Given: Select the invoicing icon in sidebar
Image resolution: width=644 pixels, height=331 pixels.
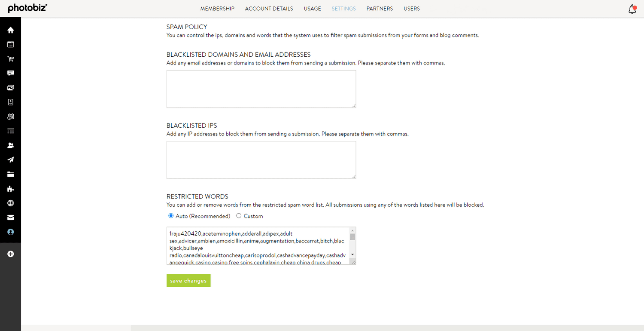Looking at the screenshot, I should tap(10, 102).
